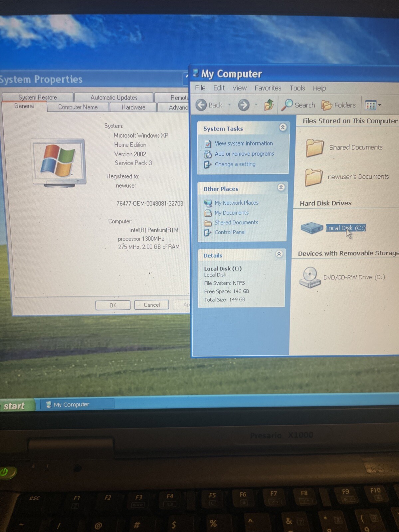399x532 pixels.
Task: Open the Views dropdown button
Action: click(373, 105)
